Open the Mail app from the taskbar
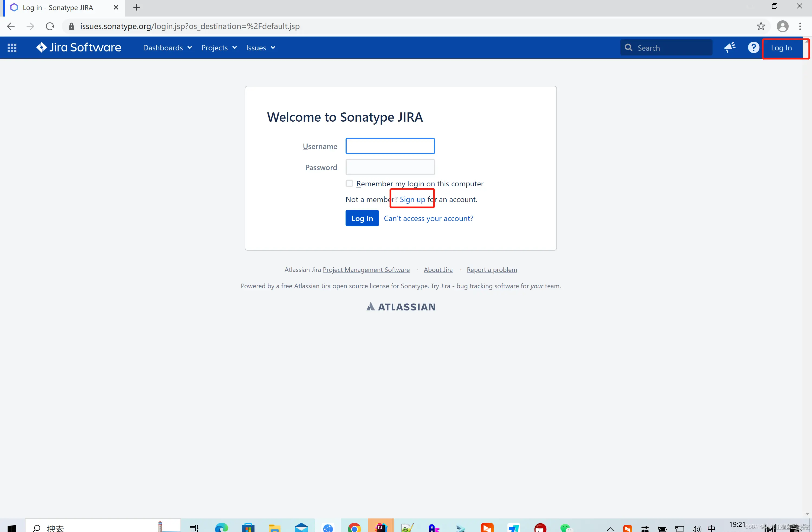The height and width of the screenshot is (532, 812). [x=301, y=528]
